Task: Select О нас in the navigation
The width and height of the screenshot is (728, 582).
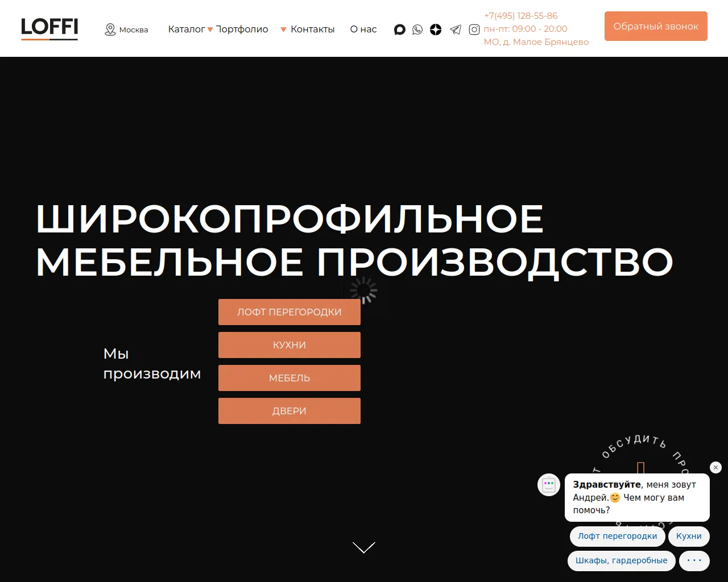Action: pyautogui.click(x=363, y=29)
